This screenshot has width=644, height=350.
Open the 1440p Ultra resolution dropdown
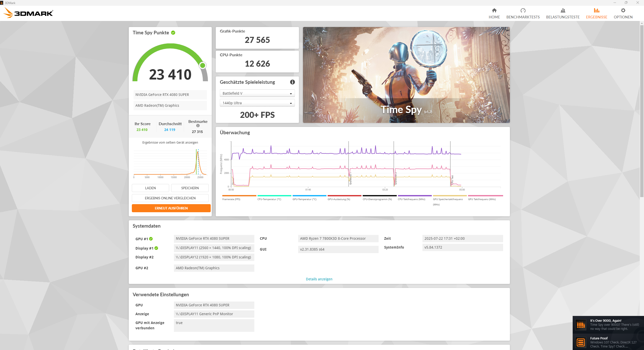(257, 103)
